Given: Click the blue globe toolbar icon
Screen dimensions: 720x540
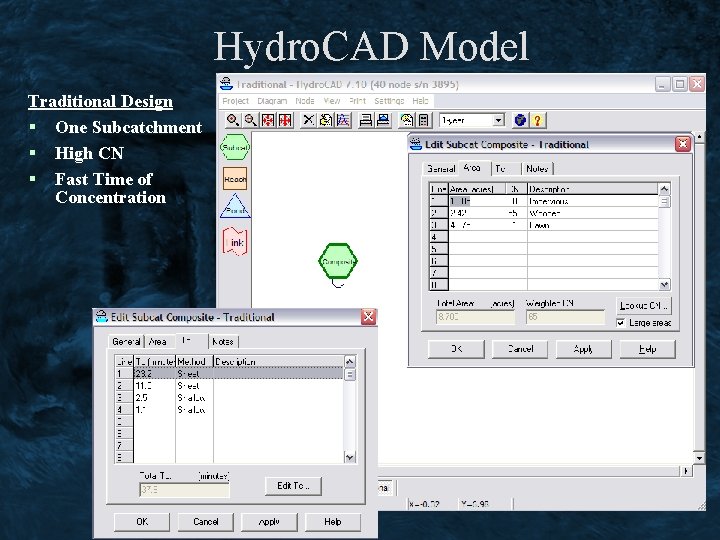Looking at the screenshot, I should point(520,120).
